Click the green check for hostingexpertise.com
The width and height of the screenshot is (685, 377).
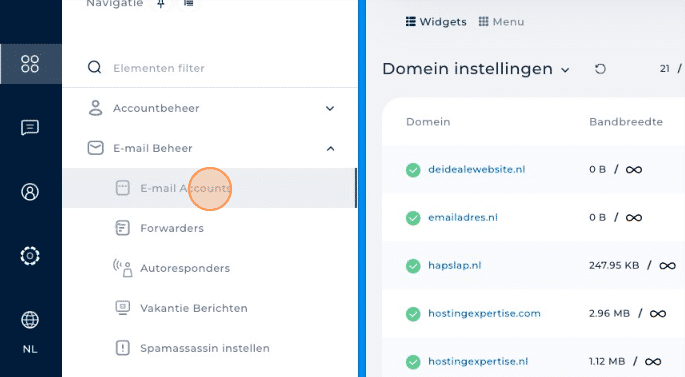(413, 314)
